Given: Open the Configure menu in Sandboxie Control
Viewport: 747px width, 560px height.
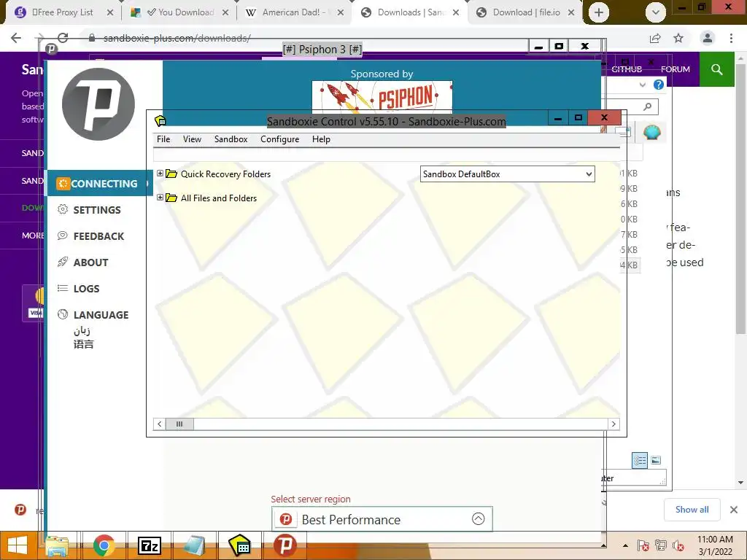Looking at the screenshot, I should (279, 139).
